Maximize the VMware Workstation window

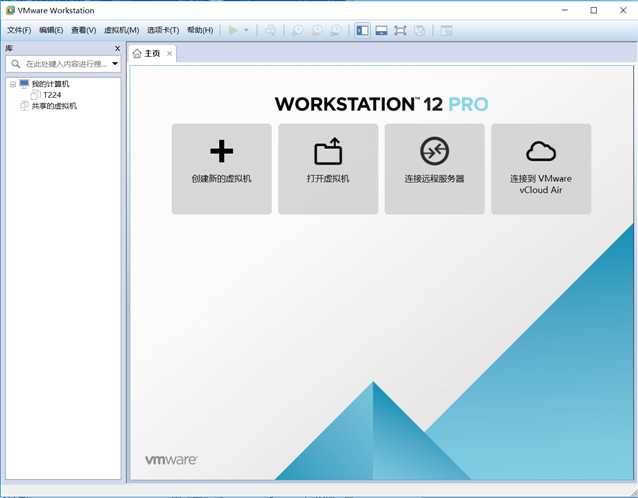point(594,11)
